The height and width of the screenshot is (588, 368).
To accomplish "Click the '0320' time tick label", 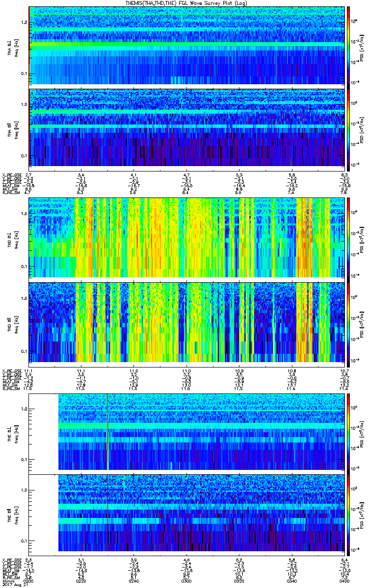I will [x=239, y=582].
